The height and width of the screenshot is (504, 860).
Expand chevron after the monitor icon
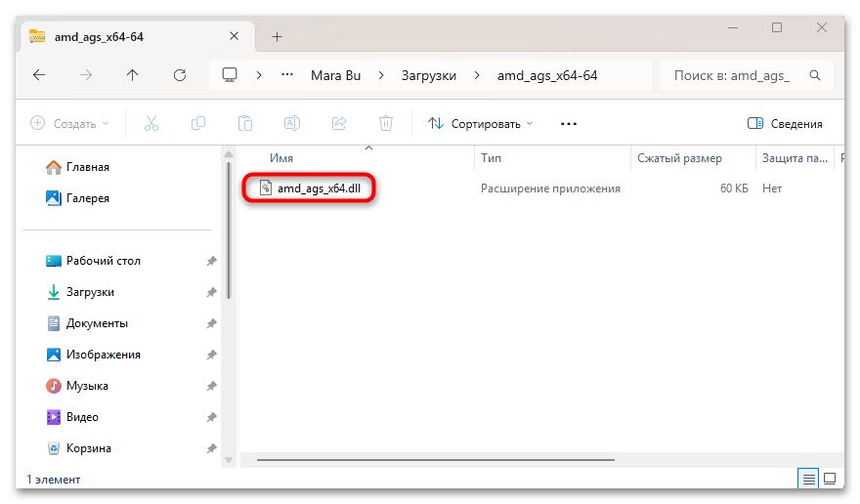259,75
